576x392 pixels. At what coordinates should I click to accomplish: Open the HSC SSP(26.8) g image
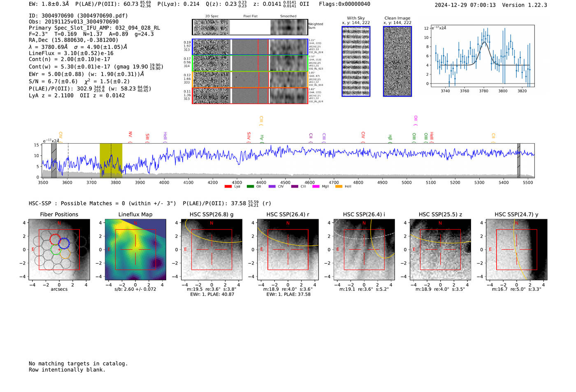click(x=211, y=250)
